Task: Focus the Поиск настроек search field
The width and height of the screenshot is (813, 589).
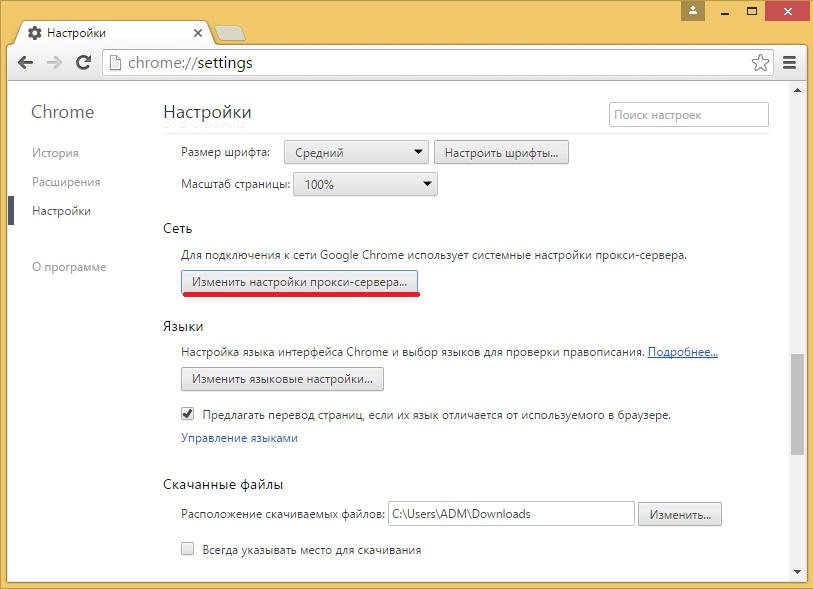Action: 689,115
